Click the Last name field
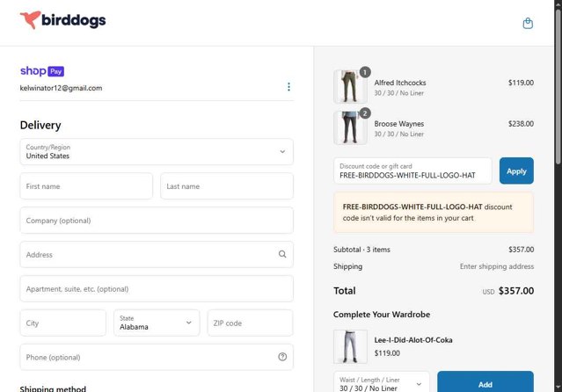Image resolution: width=562 pixels, height=392 pixels. click(227, 186)
